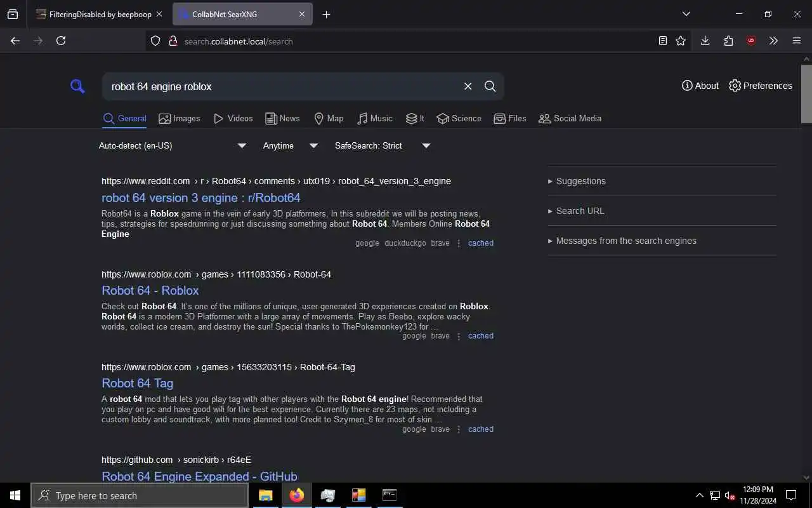Viewport: 812px width, 508px height.
Task: Switch to Images tab
Action: click(x=180, y=119)
